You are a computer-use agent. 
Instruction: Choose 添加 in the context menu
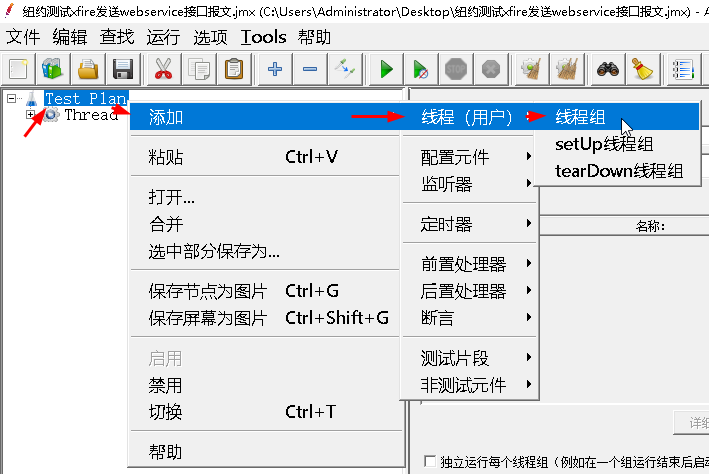point(265,117)
